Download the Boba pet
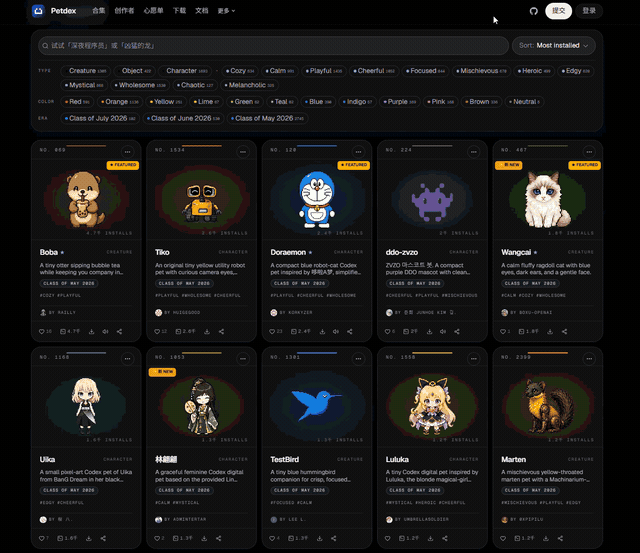This screenshot has width=640, height=553. tap(91, 331)
